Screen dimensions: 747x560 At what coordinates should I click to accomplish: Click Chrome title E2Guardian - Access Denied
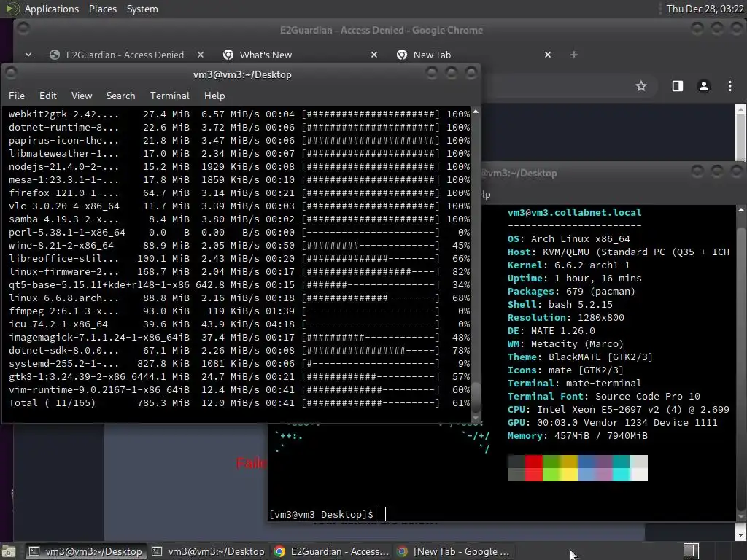[381, 30]
